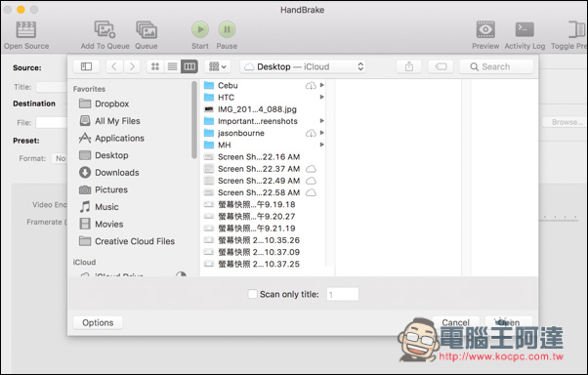Screen dimensions: 588x375
Task: Start encoding with the Start button
Action: pos(200,29)
